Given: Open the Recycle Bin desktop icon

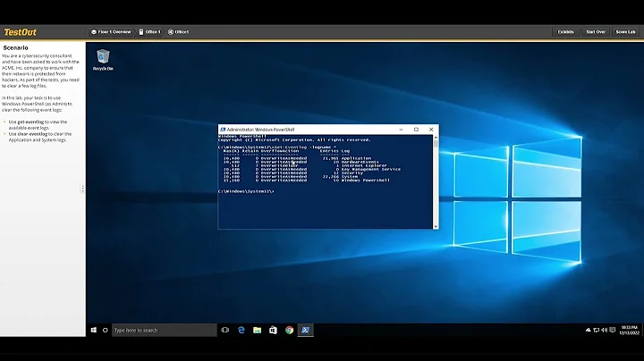Looking at the screenshot, I should (103, 60).
